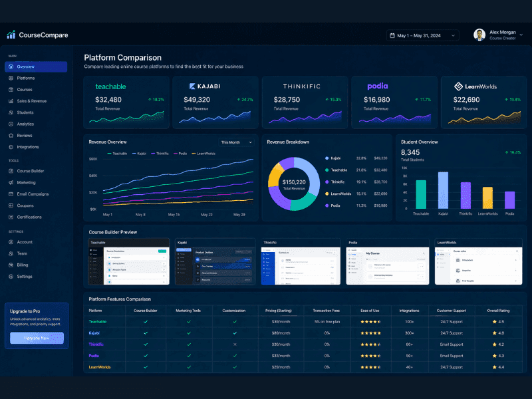Click the Overview sidebar icon
The image size is (532, 399).
(11, 67)
